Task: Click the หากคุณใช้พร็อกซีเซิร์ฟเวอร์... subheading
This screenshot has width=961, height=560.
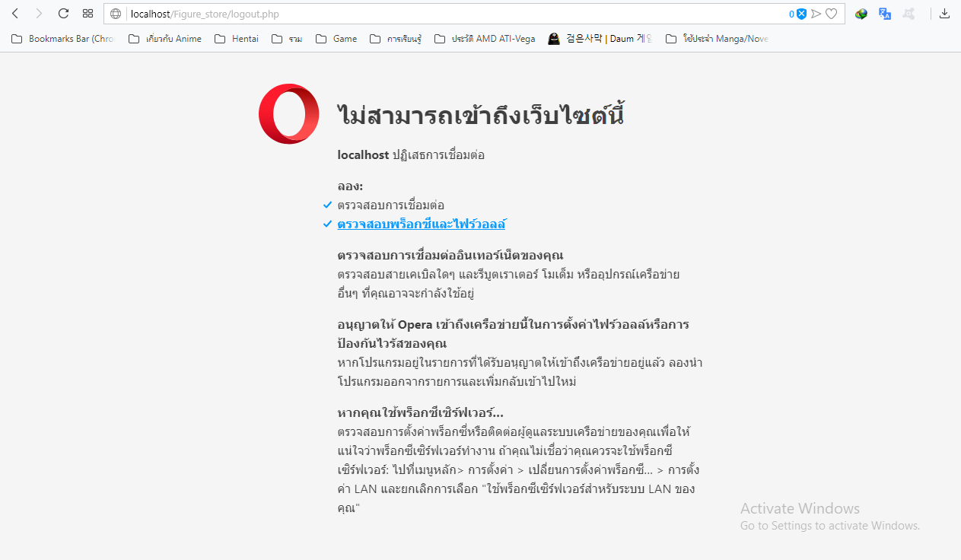Action: [x=421, y=413]
